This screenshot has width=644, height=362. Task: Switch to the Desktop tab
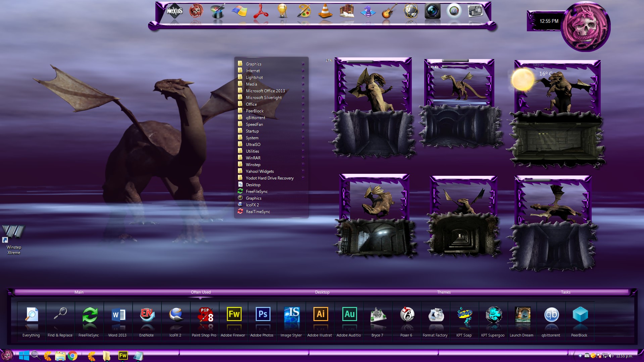pos(322,292)
